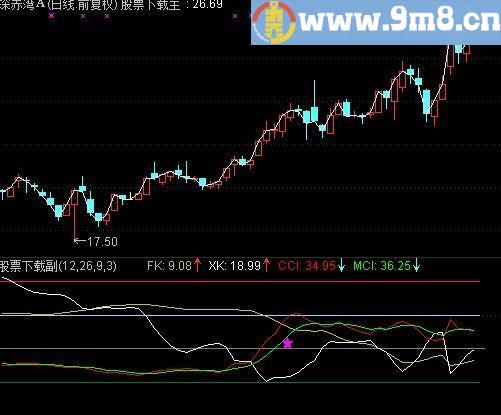This screenshot has width=501, height=415.
Task: Click the red up arrow beside XK value
Action: [266, 265]
